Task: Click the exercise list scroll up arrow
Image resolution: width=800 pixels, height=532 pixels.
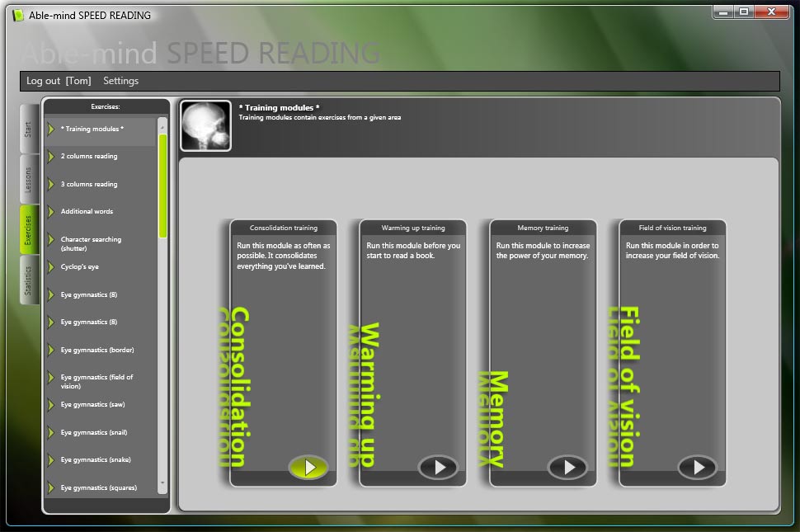Action: pyautogui.click(x=162, y=128)
